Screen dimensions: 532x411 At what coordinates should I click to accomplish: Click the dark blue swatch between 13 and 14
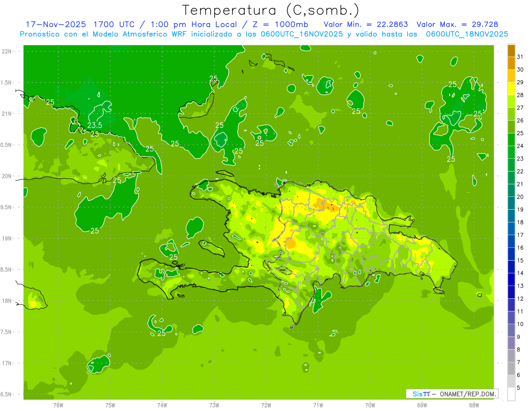coord(511,279)
